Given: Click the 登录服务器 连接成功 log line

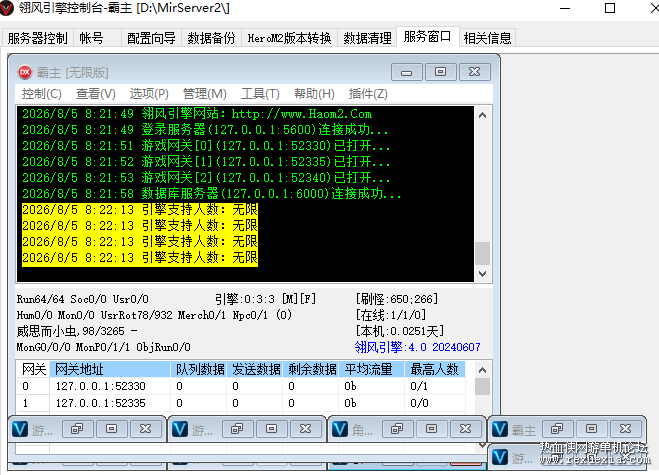Looking at the screenshot, I should pos(205,130).
